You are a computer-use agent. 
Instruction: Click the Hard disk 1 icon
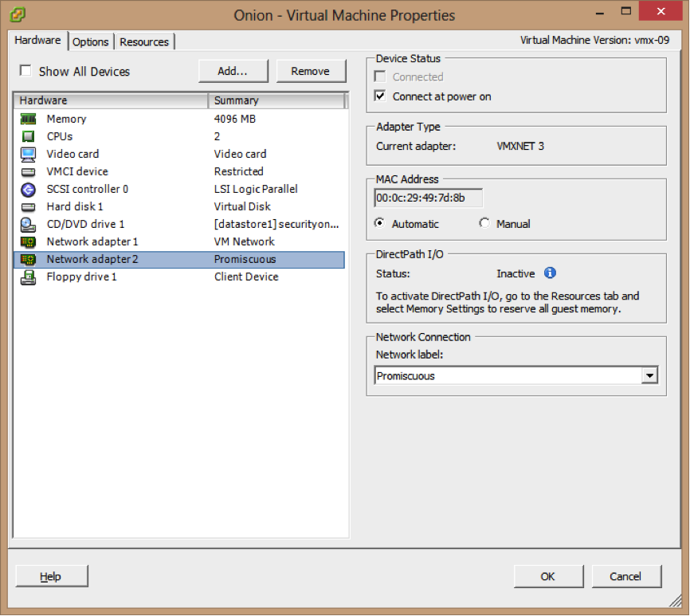(x=28, y=207)
